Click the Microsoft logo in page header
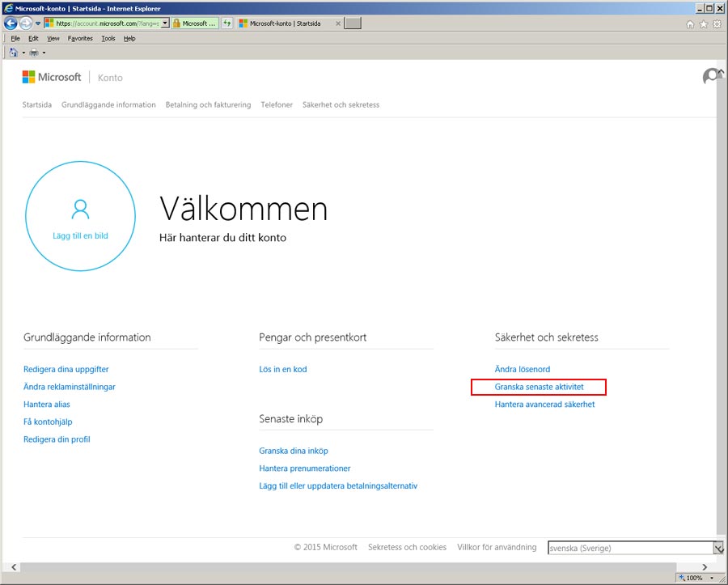Image resolution: width=728 pixels, height=585 pixels. 52,77
